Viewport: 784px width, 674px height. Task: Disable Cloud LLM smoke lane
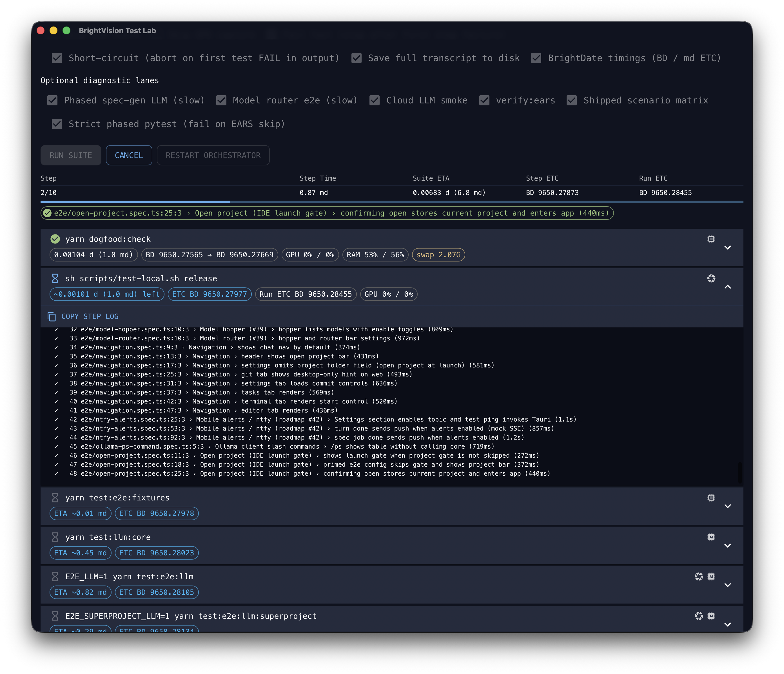click(374, 100)
